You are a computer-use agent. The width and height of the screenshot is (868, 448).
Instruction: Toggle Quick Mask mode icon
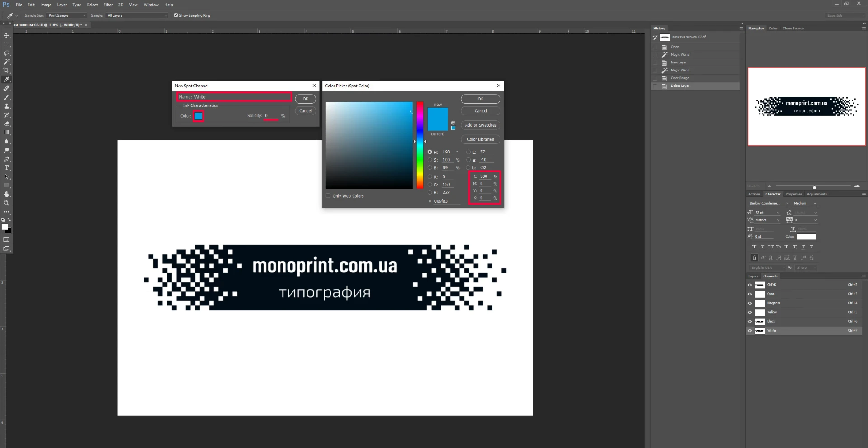pos(6,239)
